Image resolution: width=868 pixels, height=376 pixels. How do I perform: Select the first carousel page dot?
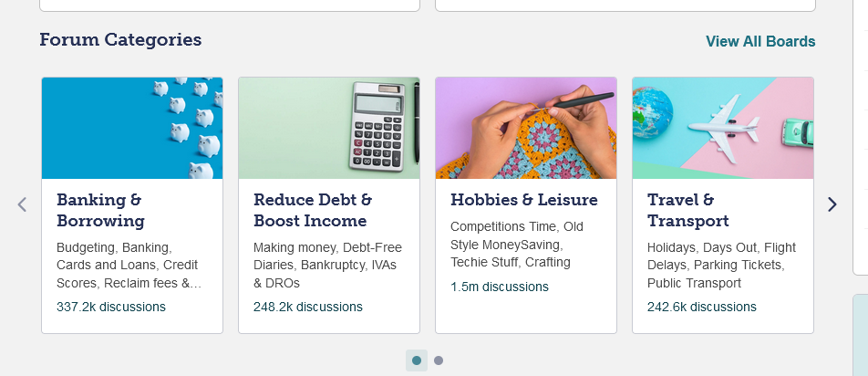coord(417,360)
